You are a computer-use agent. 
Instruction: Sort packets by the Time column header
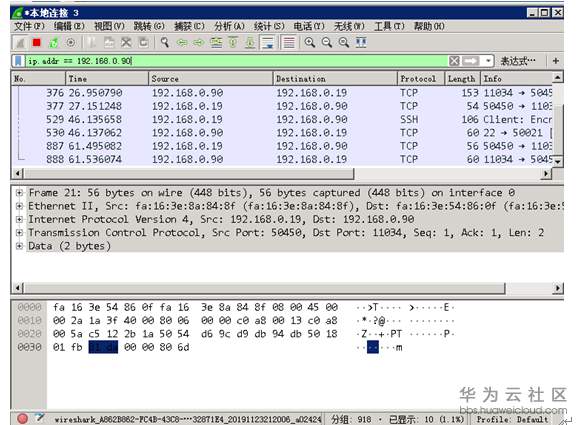tap(107, 79)
